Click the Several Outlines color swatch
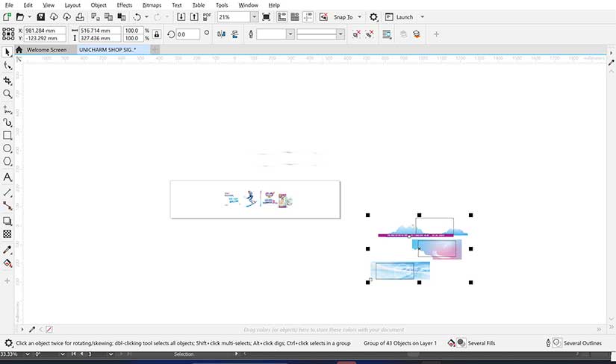 pyautogui.click(x=557, y=343)
